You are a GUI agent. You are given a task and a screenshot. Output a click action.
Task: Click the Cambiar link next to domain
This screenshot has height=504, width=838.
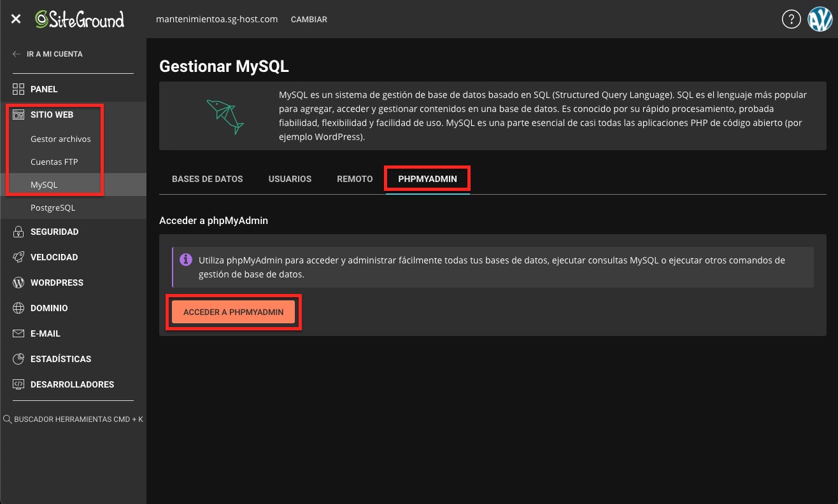309,19
